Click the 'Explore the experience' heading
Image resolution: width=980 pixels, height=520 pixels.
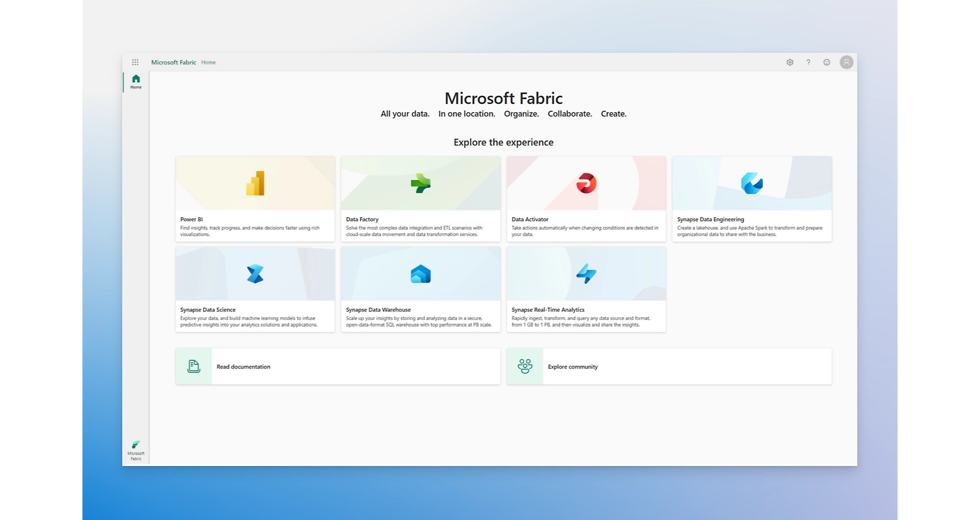[x=503, y=142]
